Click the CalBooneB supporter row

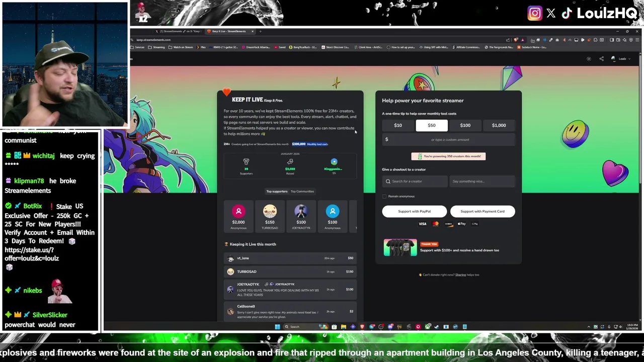(290, 311)
